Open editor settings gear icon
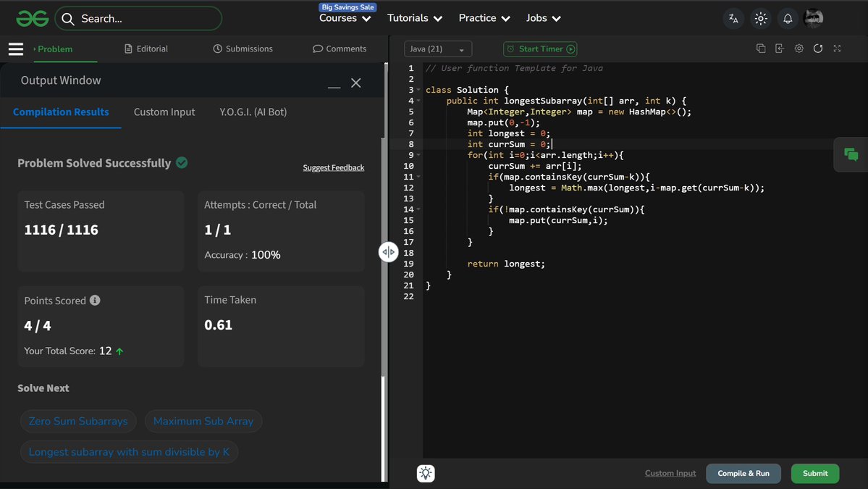Image resolution: width=868 pixels, height=489 pixels. tap(799, 49)
